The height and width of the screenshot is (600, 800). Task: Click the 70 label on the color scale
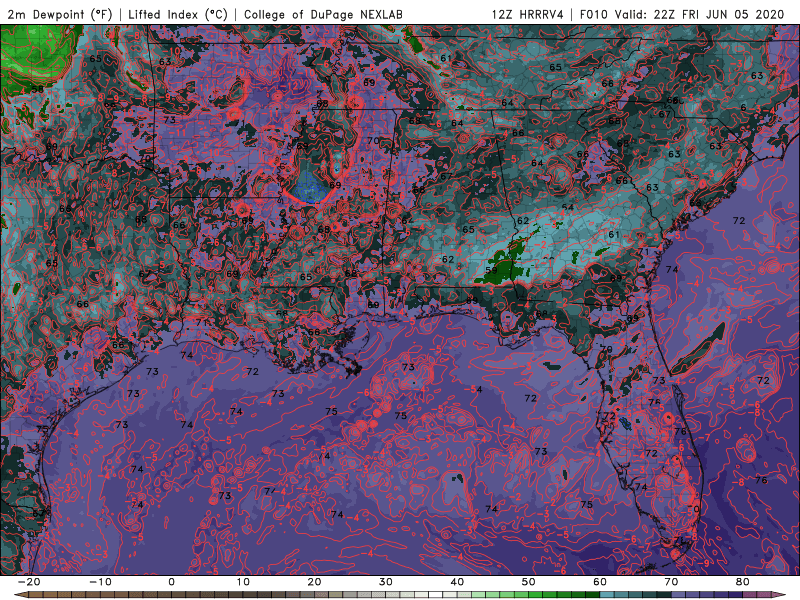(x=671, y=582)
